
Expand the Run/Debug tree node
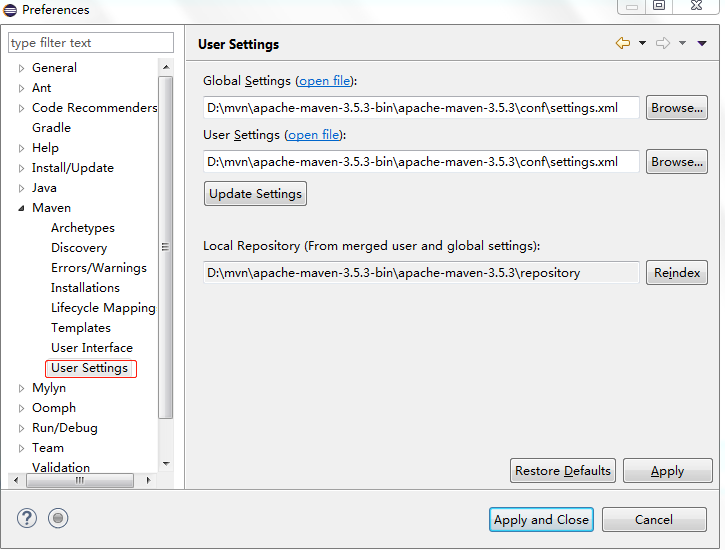(21, 428)
